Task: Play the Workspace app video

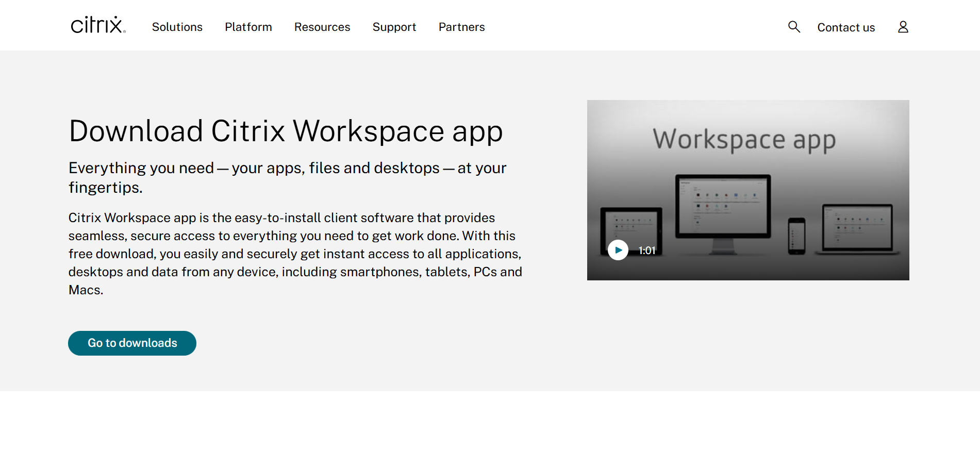Action: [618, 250]
